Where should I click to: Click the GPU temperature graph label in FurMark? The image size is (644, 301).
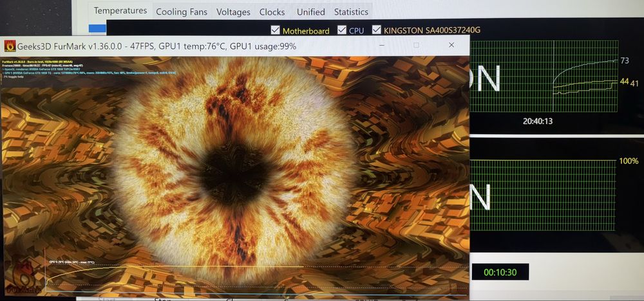pos(72,262)
